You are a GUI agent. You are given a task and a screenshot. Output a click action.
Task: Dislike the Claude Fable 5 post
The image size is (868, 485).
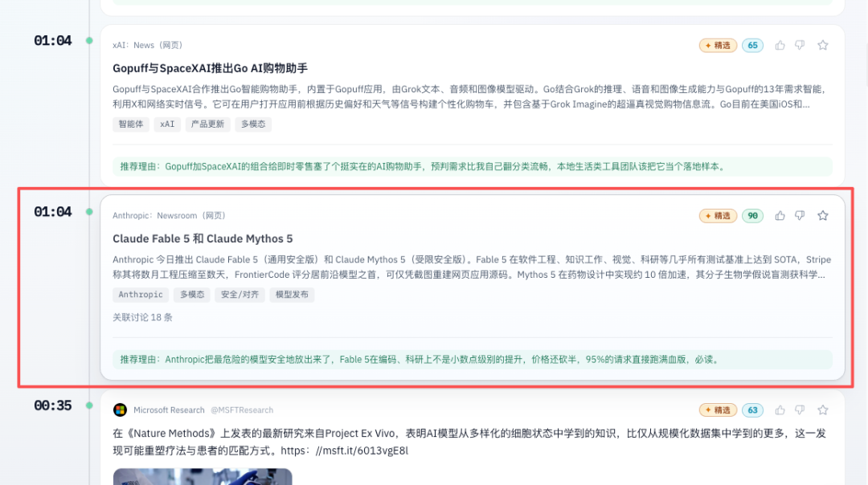coord(800,216)
